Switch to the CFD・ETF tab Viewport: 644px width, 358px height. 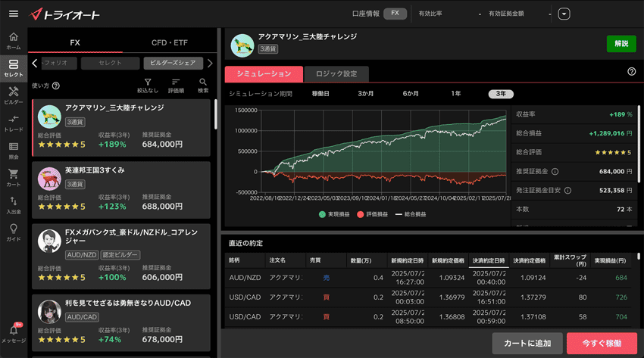tap(169, 42)
